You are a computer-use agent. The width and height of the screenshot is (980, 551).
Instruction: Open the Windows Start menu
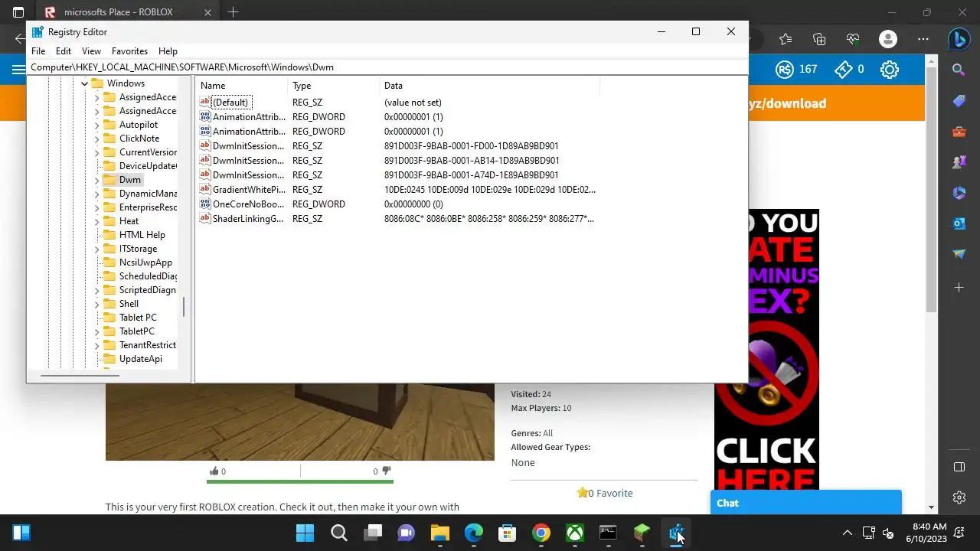point(305,533)
